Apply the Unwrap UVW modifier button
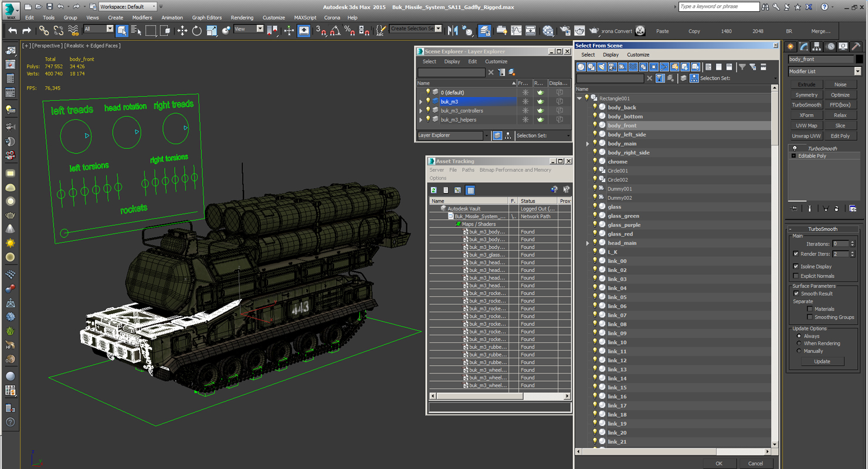The width and height of the screenshot is (868, 469). [x=806, y=136]
